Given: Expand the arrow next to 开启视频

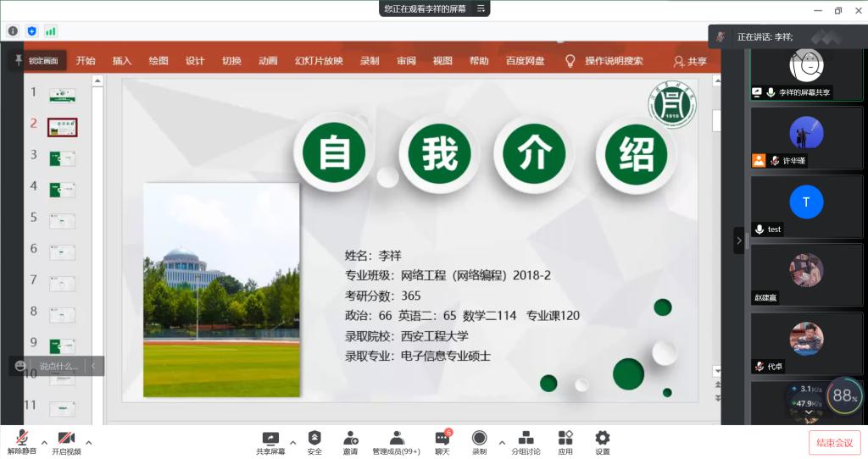Looking at the screenshot, I should point(88,442).
